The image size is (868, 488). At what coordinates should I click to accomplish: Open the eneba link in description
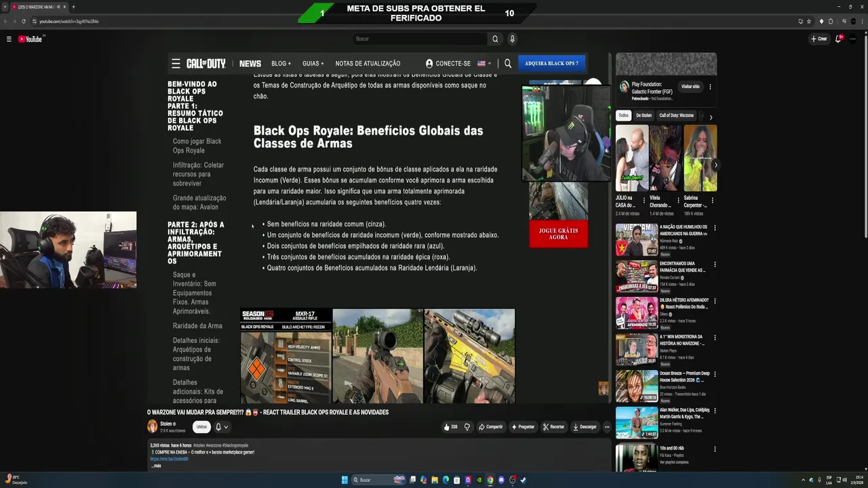(169, 459)
